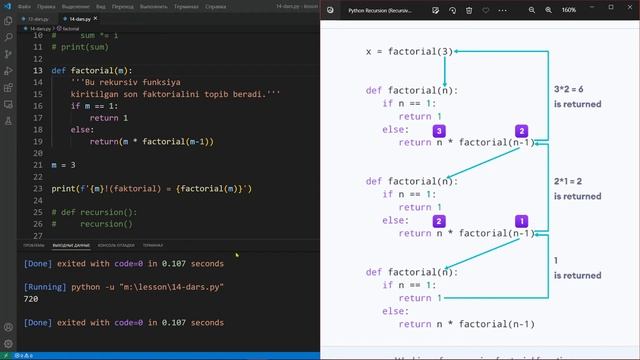Click the output value 720 in the panel
Image resolution: width=640 pixels, height=360 pixels.
point(31,299)
